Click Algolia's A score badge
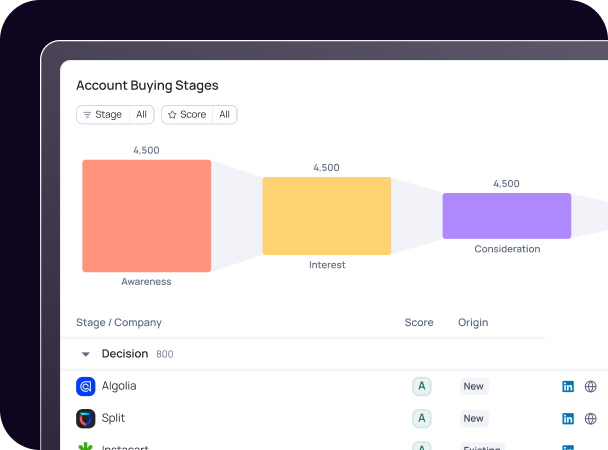 (421, 386)
